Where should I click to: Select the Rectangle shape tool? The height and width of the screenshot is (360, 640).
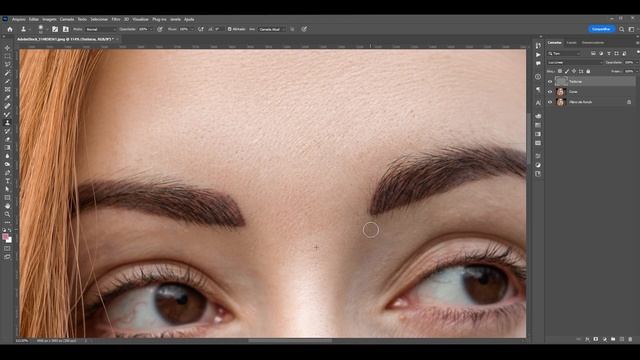point(7,198)
